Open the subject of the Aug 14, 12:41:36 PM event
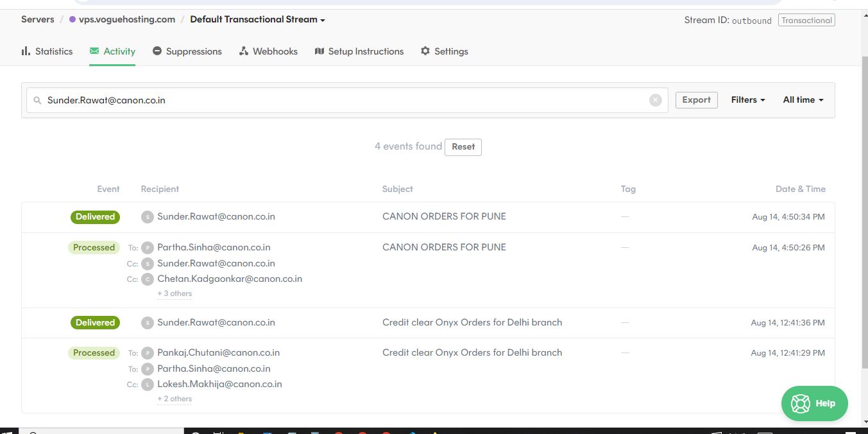 coord(472,322)
